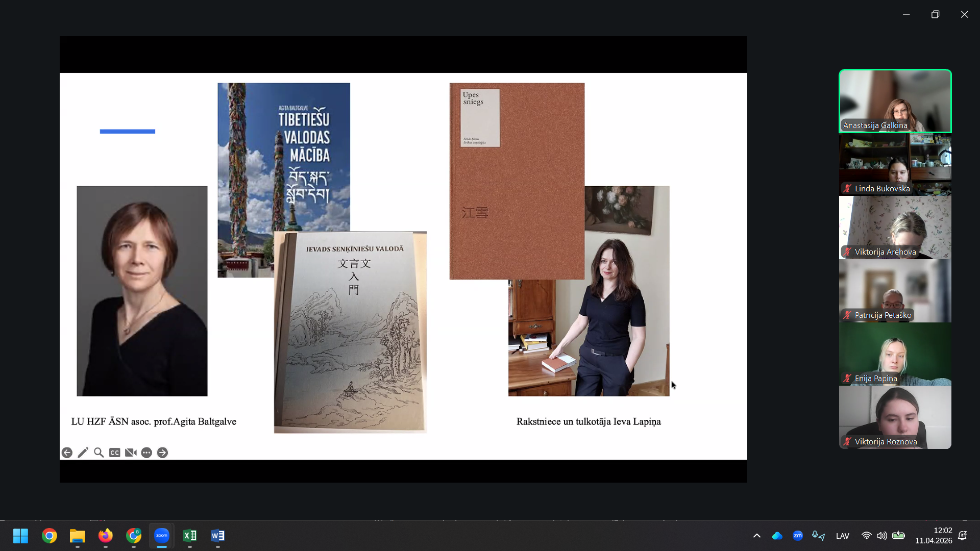Toggle CC subtitles on slideshow
Screen dimensions: 980x551
[115, 453]
